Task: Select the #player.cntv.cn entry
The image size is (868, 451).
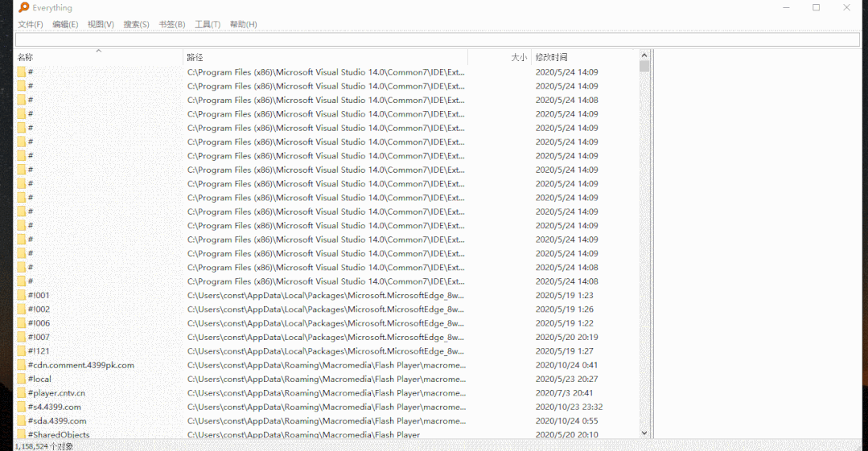Action: pyautogui.click(x=56, y=393)
